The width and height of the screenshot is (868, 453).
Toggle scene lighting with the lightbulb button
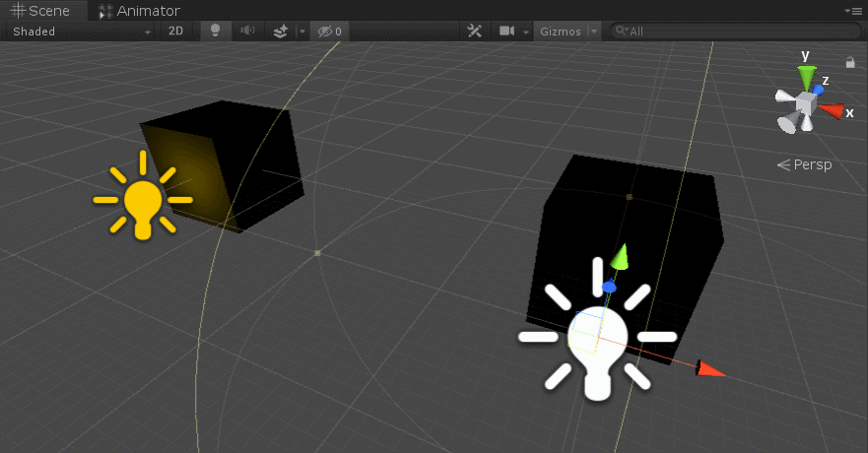point(215,32)
